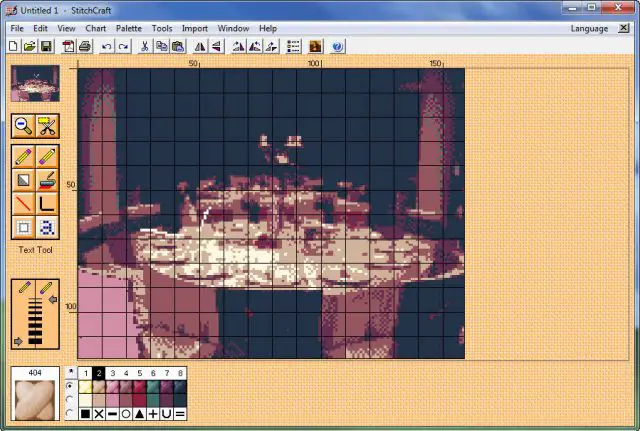The width and height of the screenshot is (640, 431).
Task: Select palette color number 5
Action: click(x=140, y=373)
